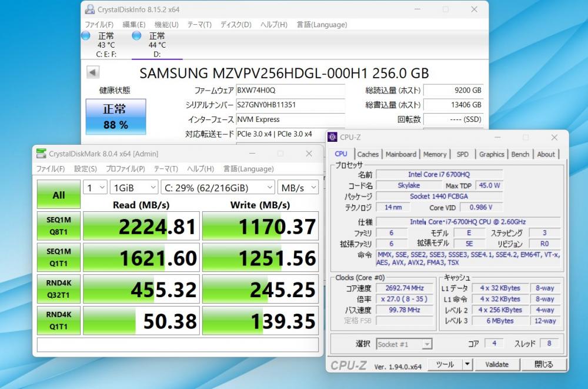Run the SEQ1M Q1T1 test
The width and height of the screenshot is (588, 389).
point(58,257)
